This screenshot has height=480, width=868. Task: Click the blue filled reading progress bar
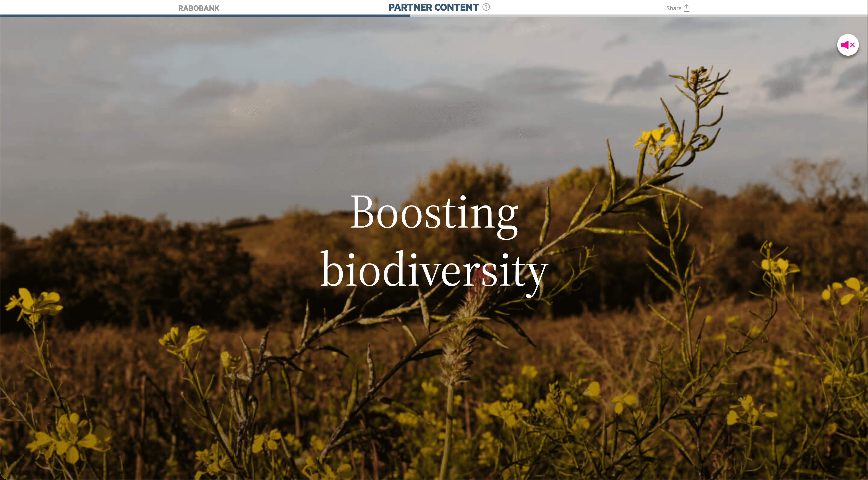coord(205,16)
